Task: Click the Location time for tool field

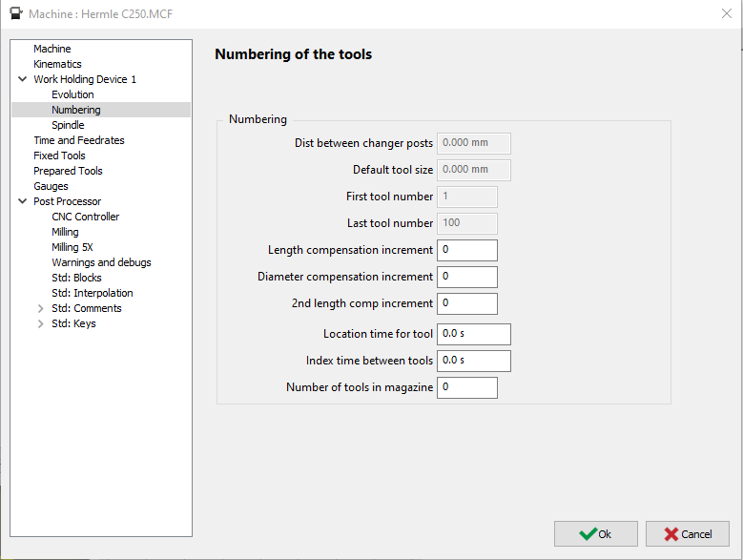Action: (x=473, y=334)
